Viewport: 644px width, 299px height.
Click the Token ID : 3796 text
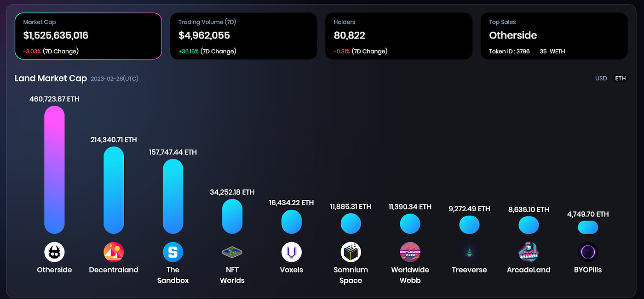point(509,51)
